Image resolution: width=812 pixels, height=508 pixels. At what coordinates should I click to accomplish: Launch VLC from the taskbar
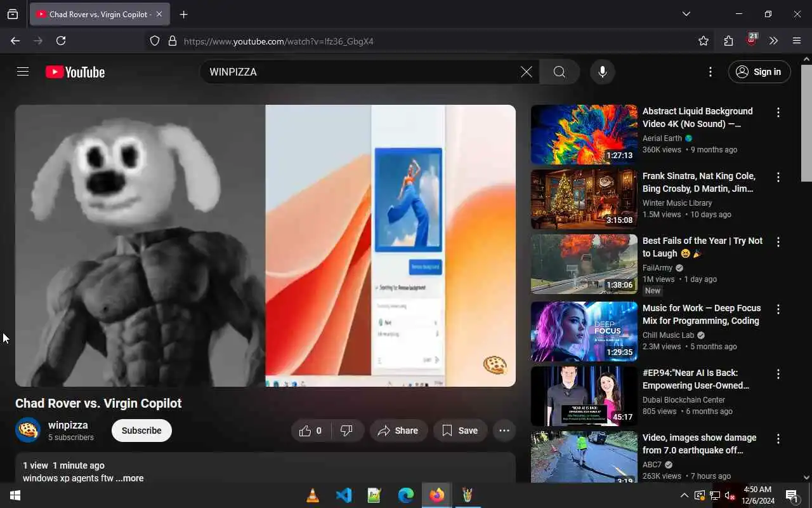pyautogui.click(x=313, y=495)
